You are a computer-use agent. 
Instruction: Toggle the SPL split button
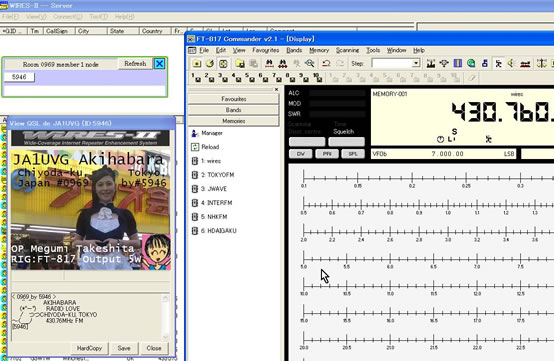353,154
